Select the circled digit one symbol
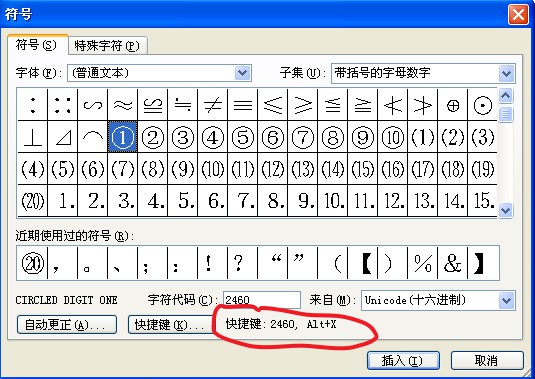This screenshot has height=379, width=535. point(122,137)
